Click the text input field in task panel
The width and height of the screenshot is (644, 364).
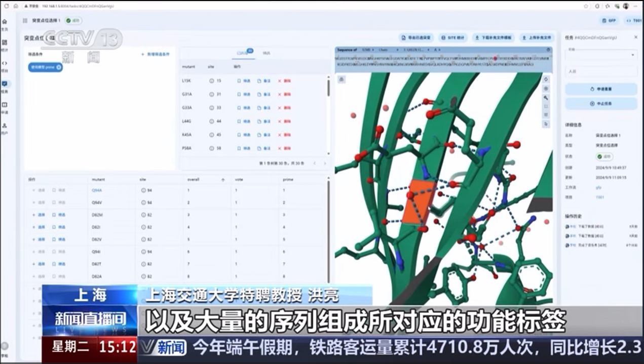601,71
